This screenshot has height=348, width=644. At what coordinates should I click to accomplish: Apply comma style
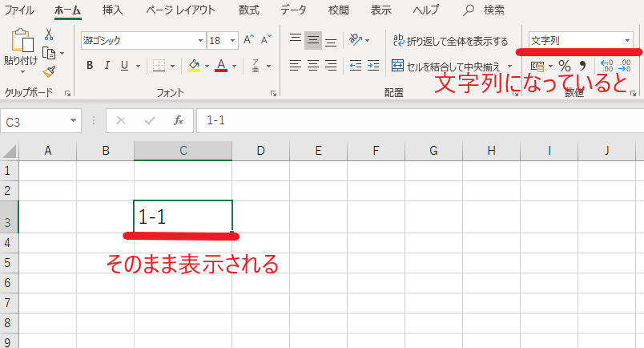tap(582, 66)
